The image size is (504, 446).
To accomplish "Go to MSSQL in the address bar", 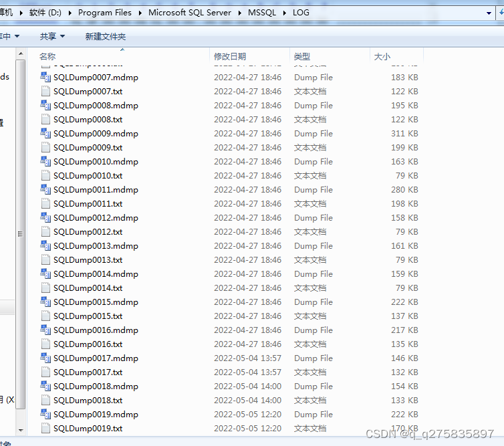I will click(x=262, y=13).
